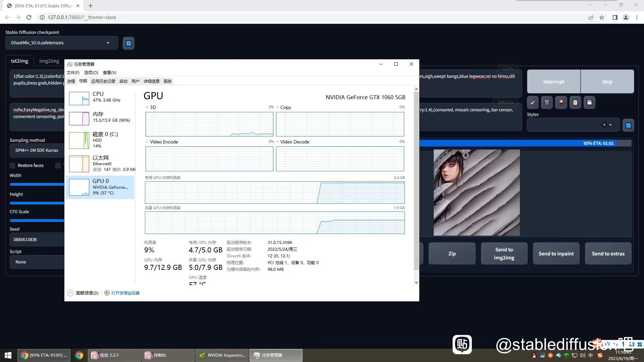Close the Stable Diffusion browser tab

78,6
